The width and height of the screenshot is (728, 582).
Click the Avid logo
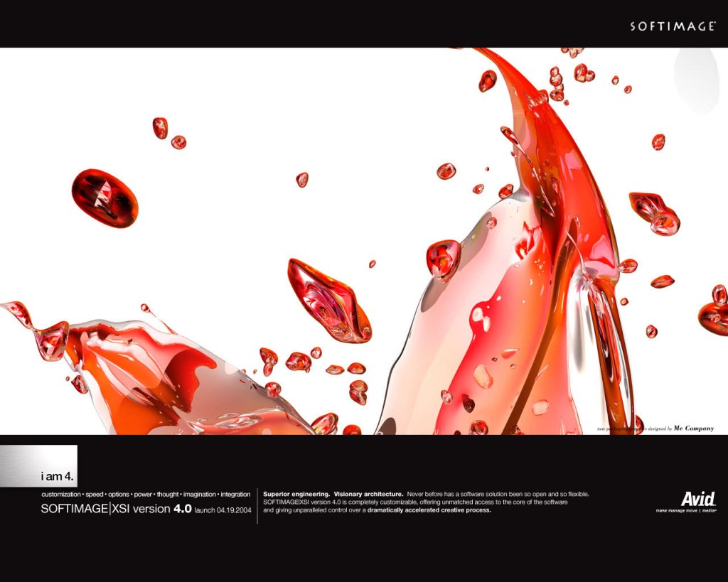click(697, 498)
